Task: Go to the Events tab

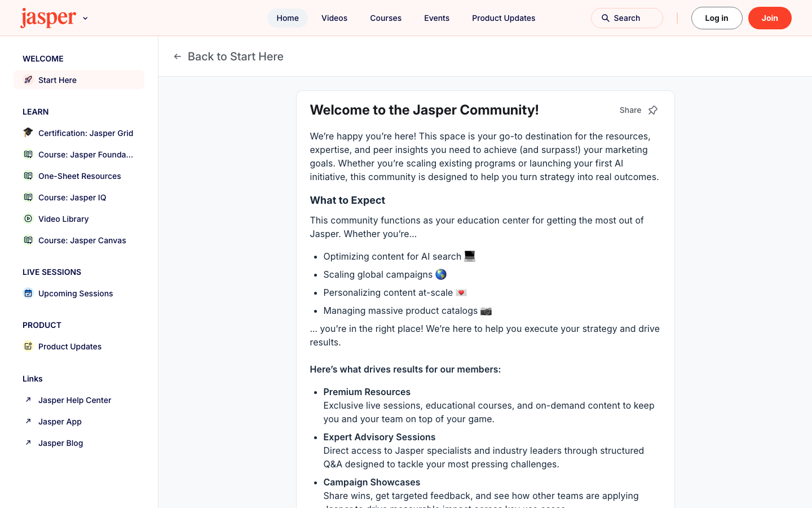Action: pyautogui.click(x=436, y=18)
